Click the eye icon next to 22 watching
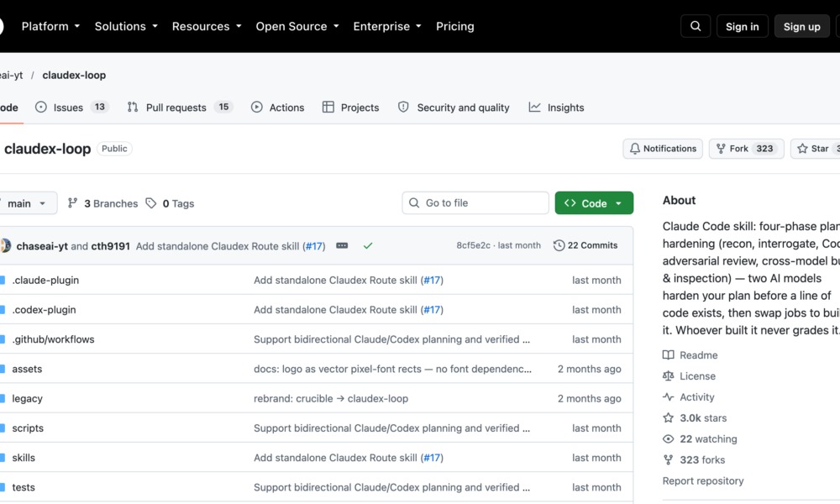 coord(668,438)
